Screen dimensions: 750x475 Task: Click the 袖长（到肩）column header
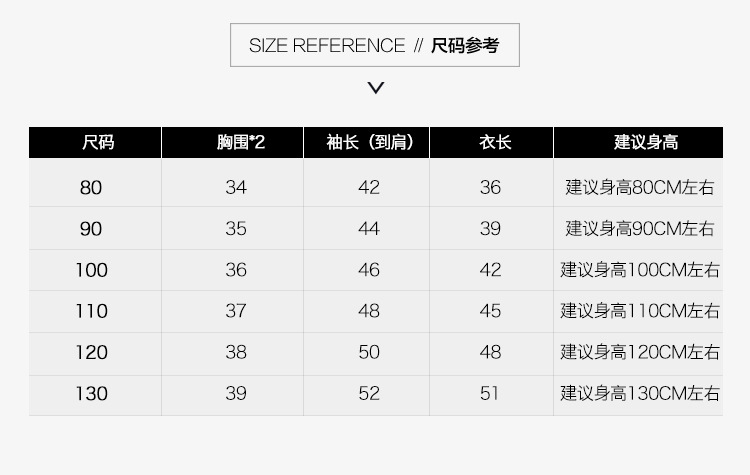pyautogui.click(x=369, y=142)
